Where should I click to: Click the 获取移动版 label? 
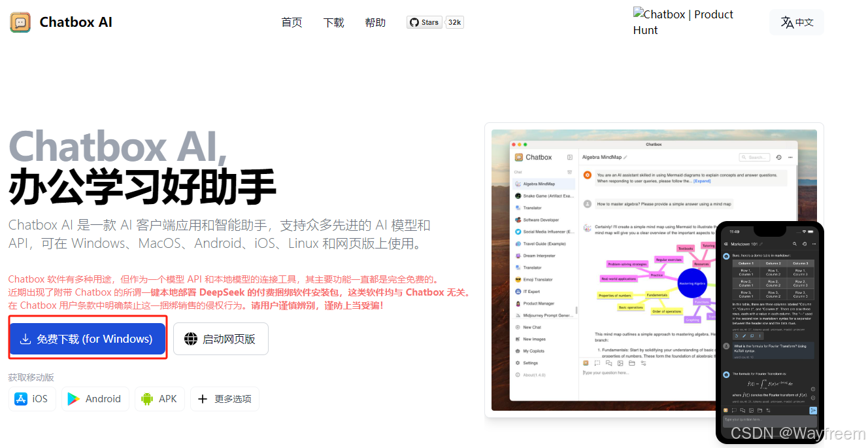(x=31, y=377)
